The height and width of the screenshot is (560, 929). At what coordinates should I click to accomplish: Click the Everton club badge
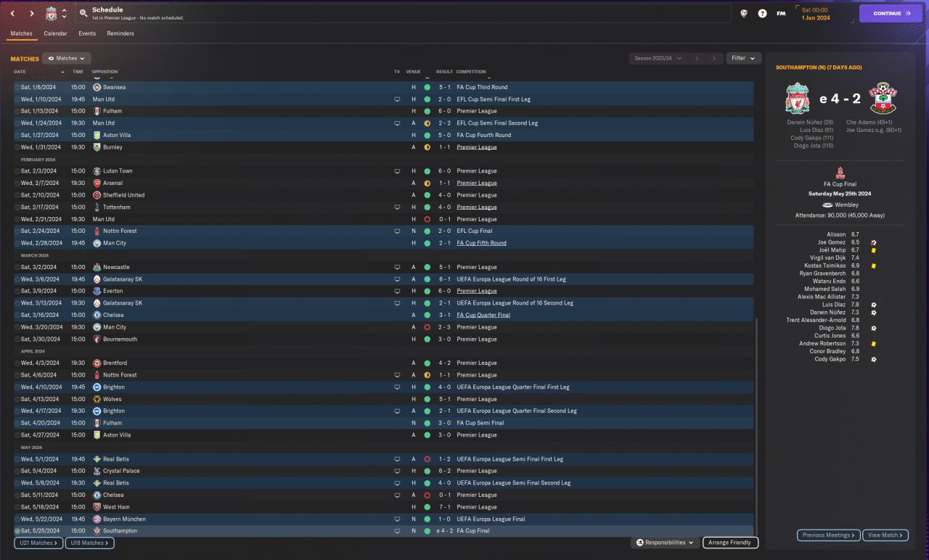[97, 291]
